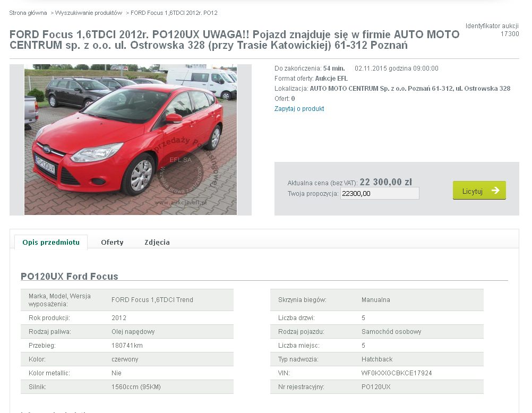Click the Lokalizacja AUTO MOTO CENTRUM text

(392, 89)
